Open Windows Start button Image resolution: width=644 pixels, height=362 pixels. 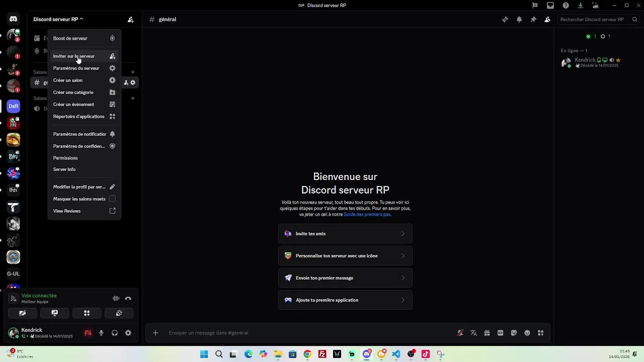tap(204, 354)
